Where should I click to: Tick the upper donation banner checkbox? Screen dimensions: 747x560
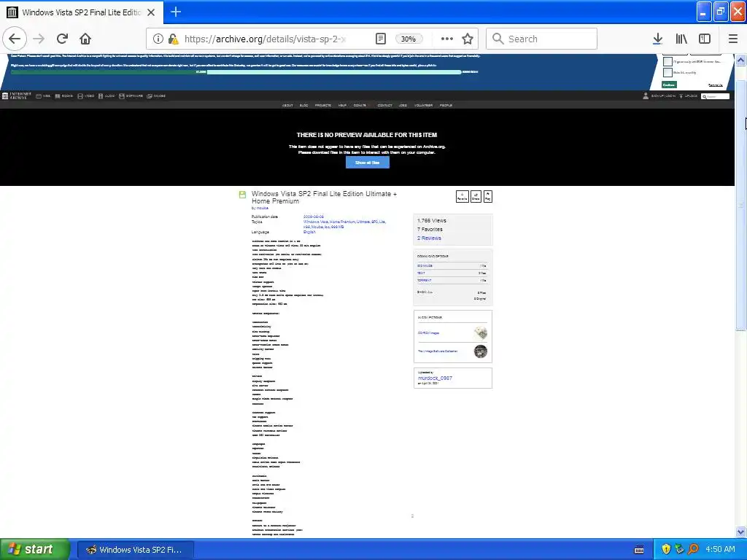pyautogui.click(x=668, y=61)
